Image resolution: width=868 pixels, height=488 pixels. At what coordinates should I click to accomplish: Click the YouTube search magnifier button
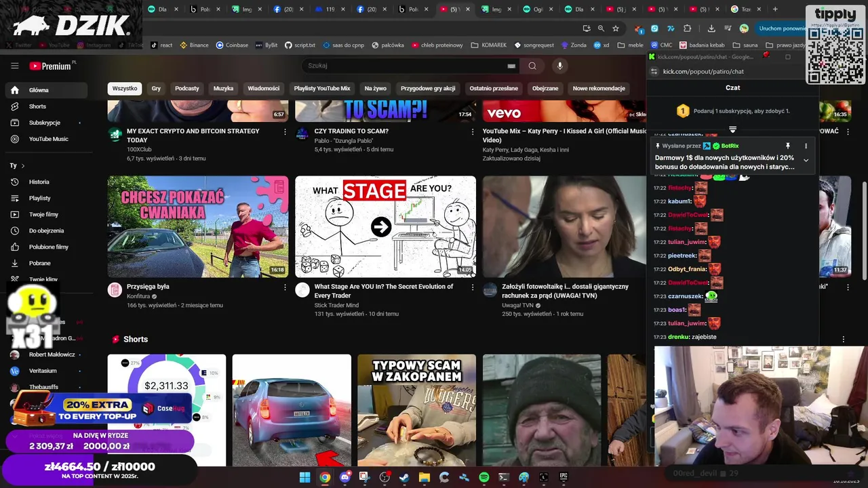(x=532, y=66)
